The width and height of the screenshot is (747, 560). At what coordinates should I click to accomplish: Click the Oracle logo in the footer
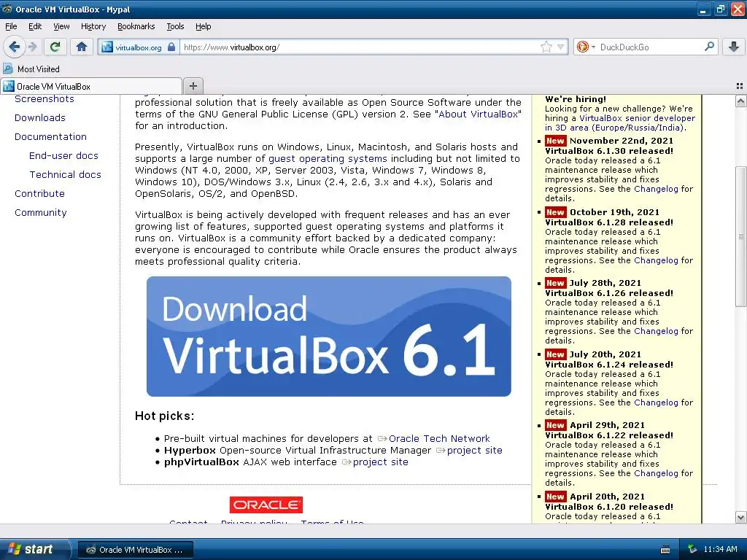pyautogui.click(x=266, y=505)
